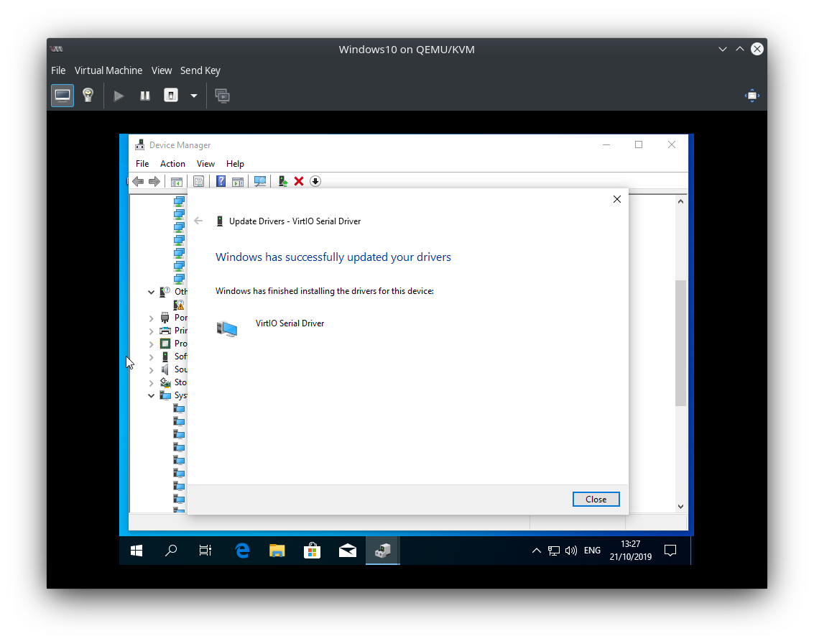Click Show/Hide Console Tree toolbar icon
This screenshot has width=814, height=644.
(x=177, y=181)
